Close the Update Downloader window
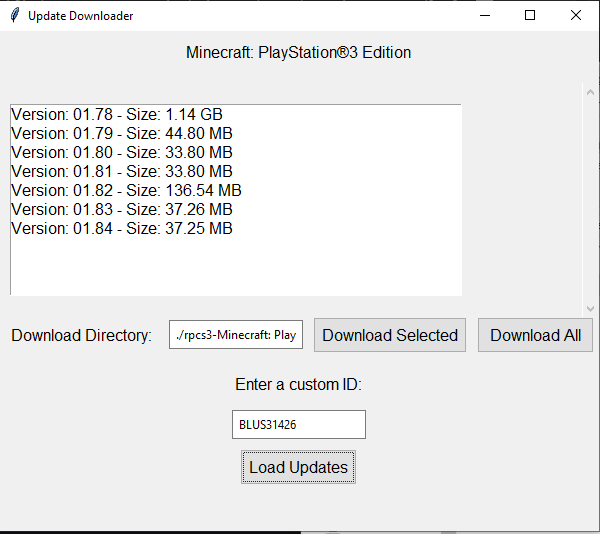The width and height of the screenshot is (600, 534). coord(576,15)
